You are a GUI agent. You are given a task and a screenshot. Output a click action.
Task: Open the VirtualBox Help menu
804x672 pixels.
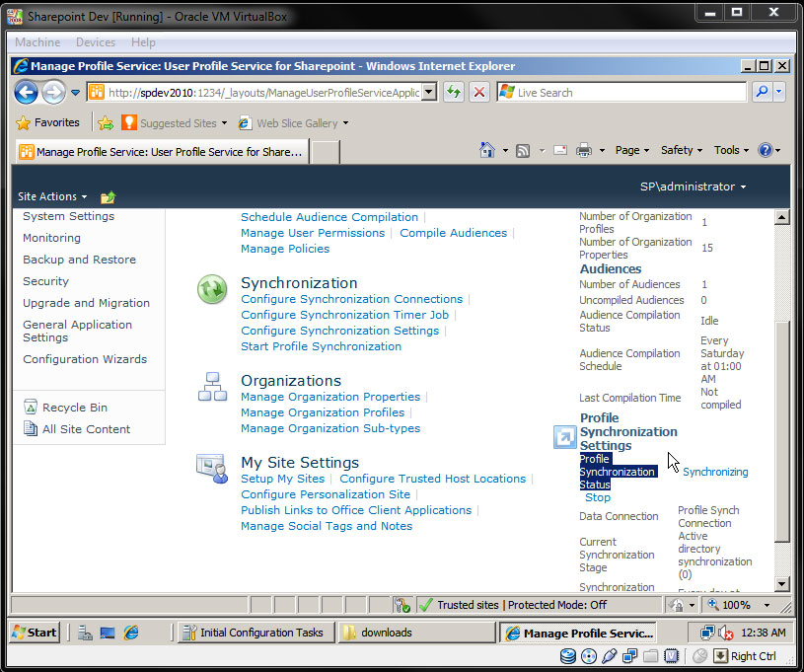(x=143, y=42)
